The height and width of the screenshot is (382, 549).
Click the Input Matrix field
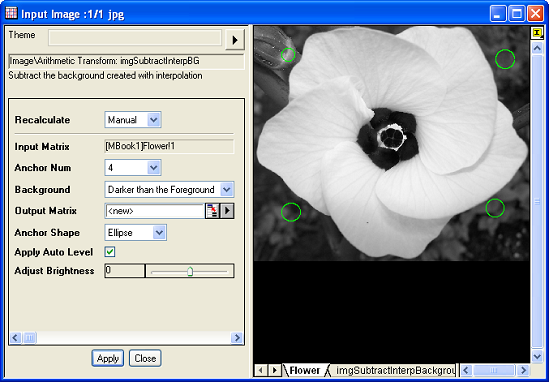[169, 146]
